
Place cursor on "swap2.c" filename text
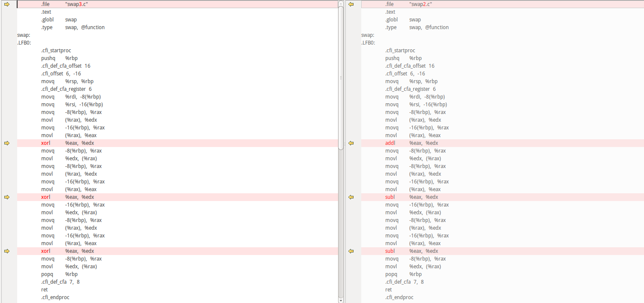click(x=420, y=4)
